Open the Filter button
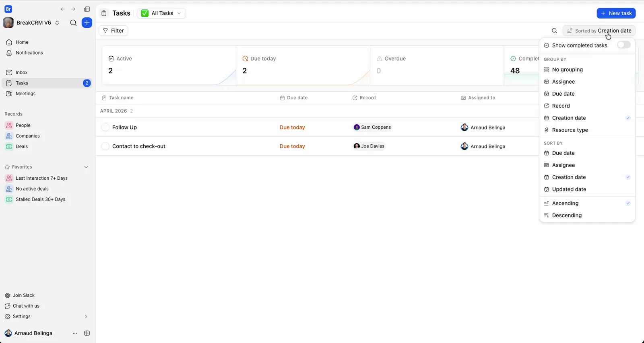 [114, 31]
